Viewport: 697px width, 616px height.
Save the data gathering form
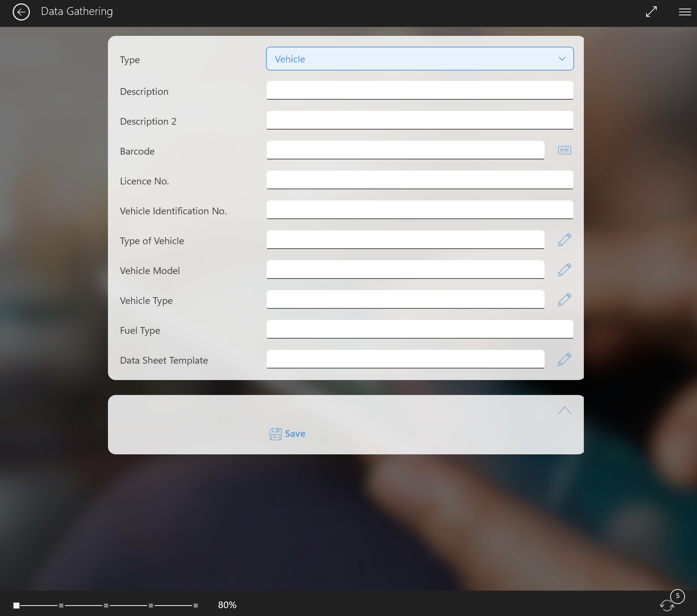click(x=288, y=434)
